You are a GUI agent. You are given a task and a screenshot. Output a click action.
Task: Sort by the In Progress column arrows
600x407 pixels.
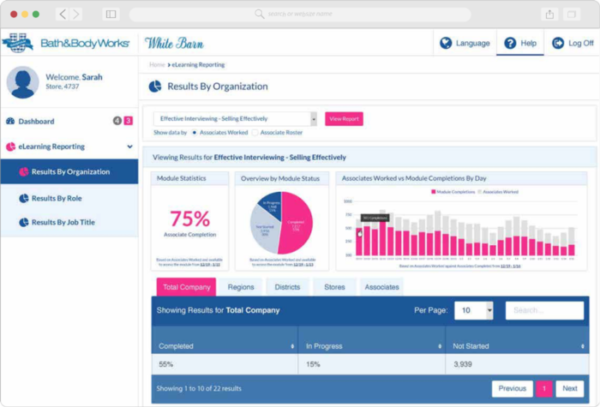(440, 346)
